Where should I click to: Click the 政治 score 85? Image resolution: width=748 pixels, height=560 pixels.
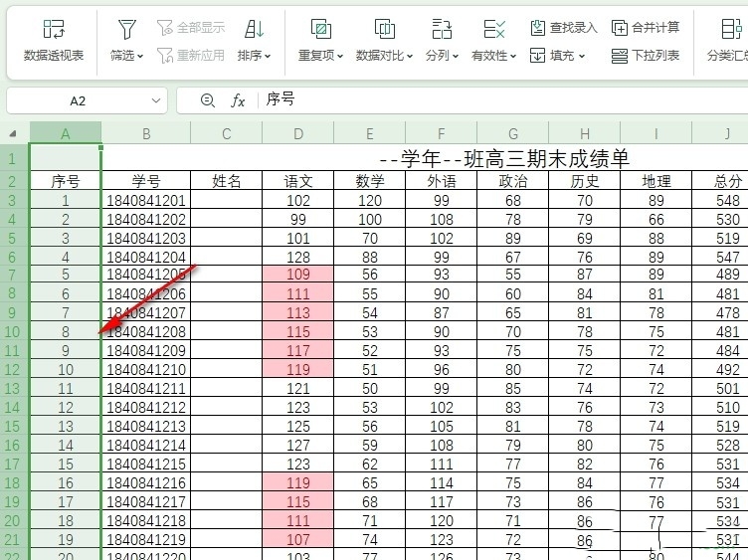pos(513,388)
